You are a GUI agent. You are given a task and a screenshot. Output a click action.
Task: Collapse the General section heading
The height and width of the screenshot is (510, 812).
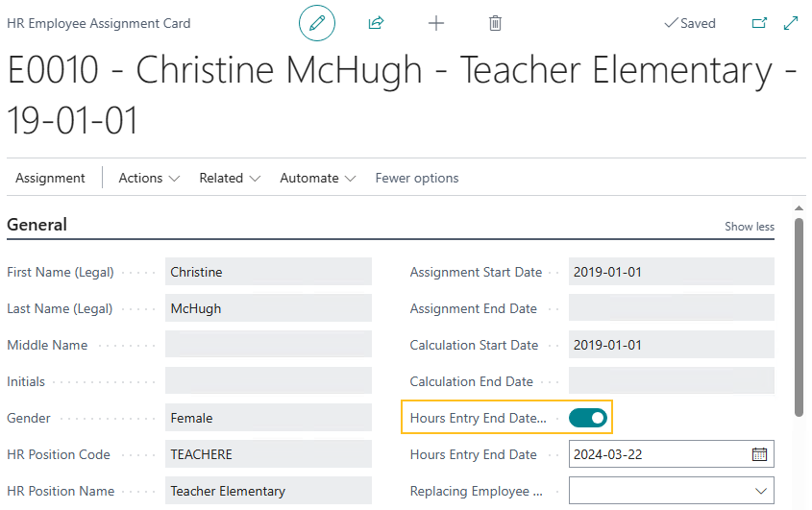(37, 225)
